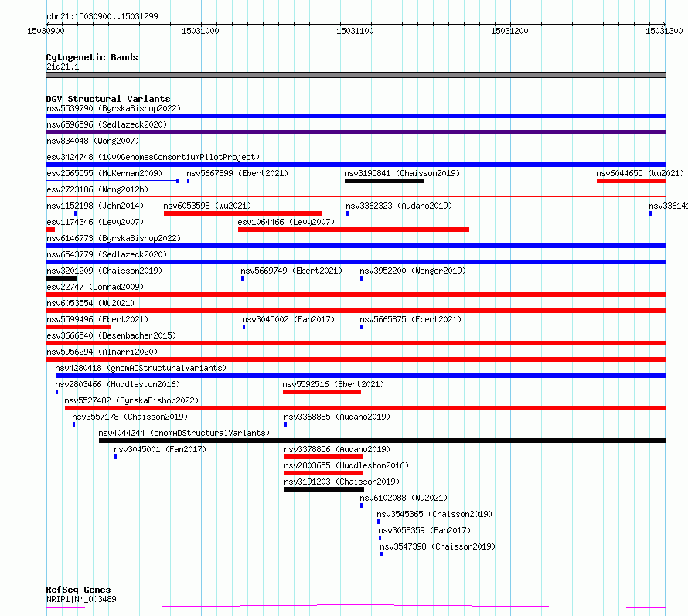688x616 pixels.
Task: Click the 15031000 ruler position label
Action: pyautogui.click(x=200, y=31)
